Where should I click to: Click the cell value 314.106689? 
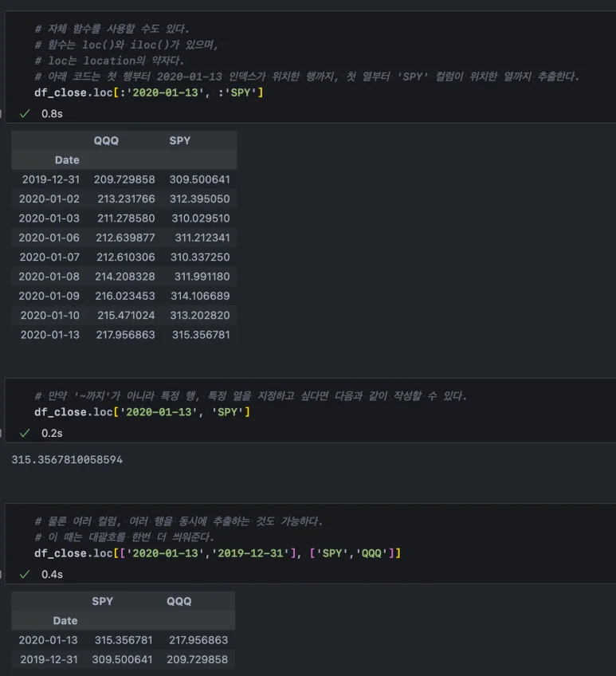point(199,296)
